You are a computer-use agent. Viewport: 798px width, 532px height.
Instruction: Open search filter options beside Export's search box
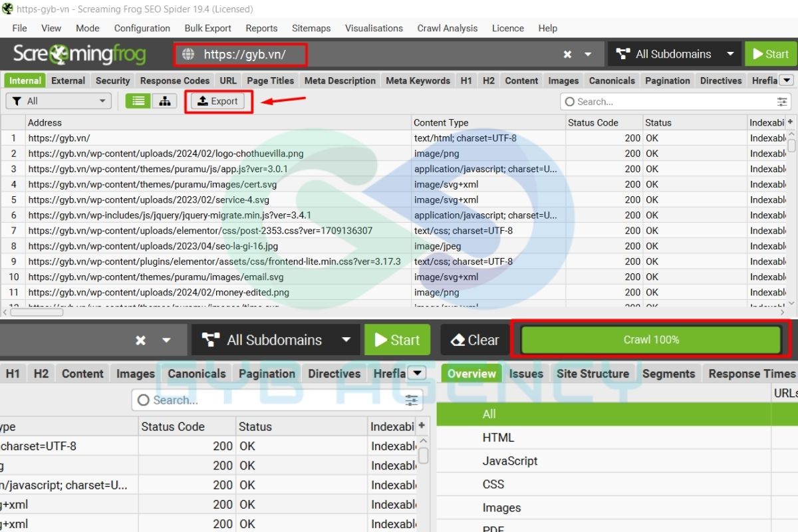pyautogui.click(x=782, y=102)
